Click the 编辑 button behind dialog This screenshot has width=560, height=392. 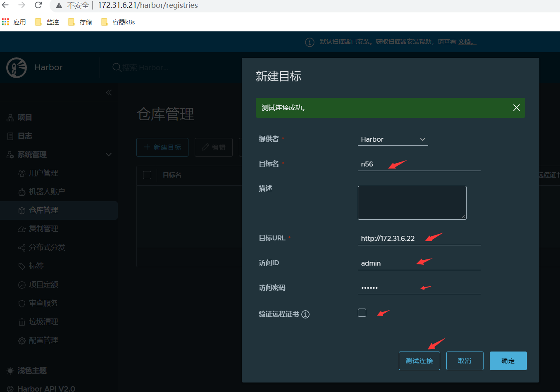[x=213, y=147]
